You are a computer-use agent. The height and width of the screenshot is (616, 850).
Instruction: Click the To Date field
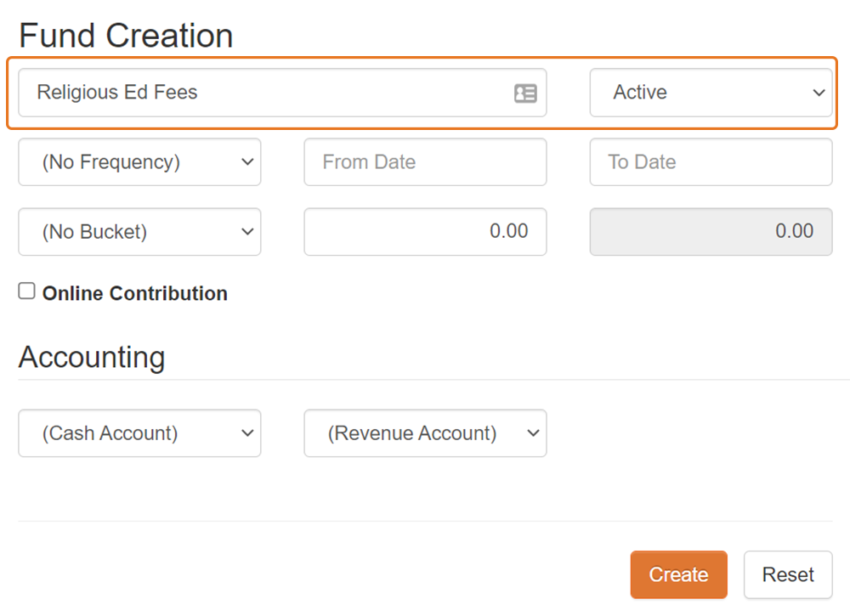[x=711, y=162]
